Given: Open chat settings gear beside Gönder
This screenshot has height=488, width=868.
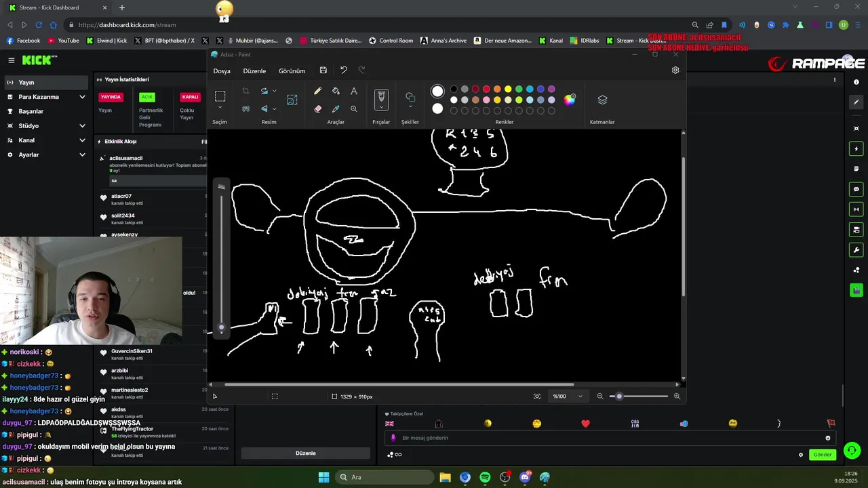Looking at the screenshot, I should click(x=801, y=455).
